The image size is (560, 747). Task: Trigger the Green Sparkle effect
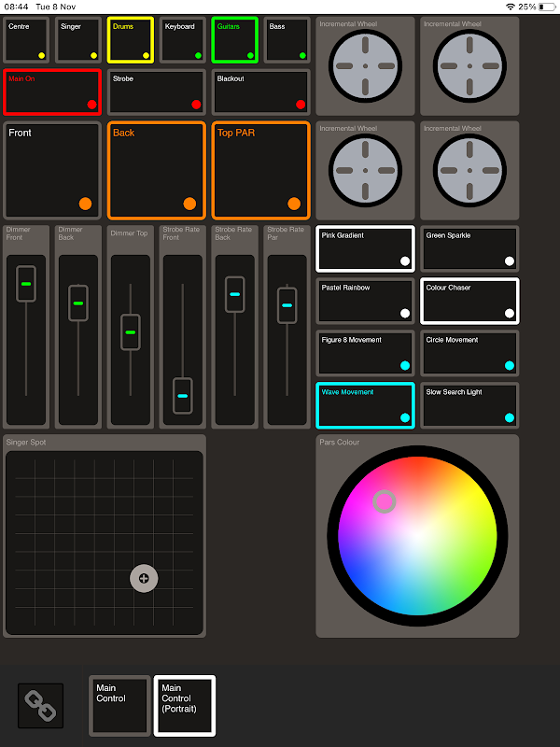469,248
